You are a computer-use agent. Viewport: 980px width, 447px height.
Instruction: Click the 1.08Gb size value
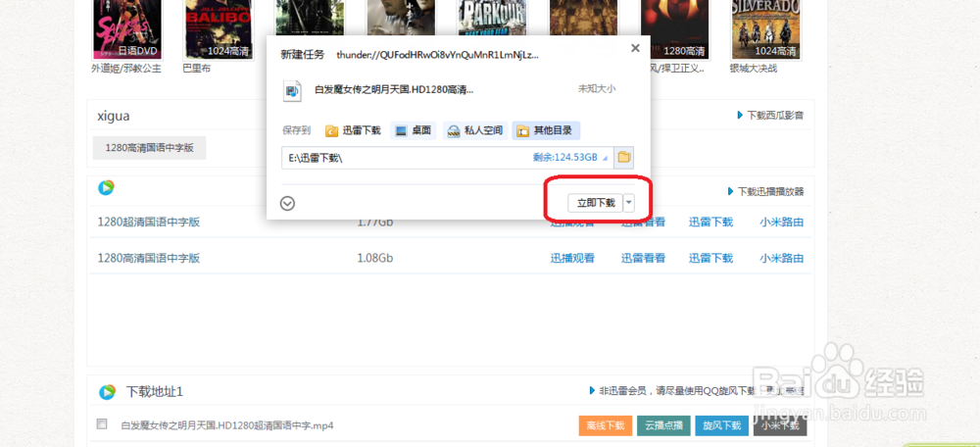click(375, 258)
